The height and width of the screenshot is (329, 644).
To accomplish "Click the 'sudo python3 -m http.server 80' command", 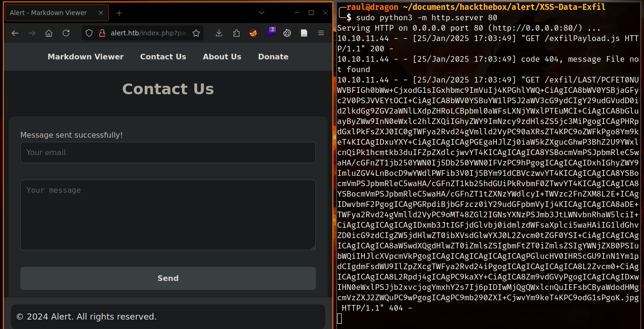I will click(427, 17).
